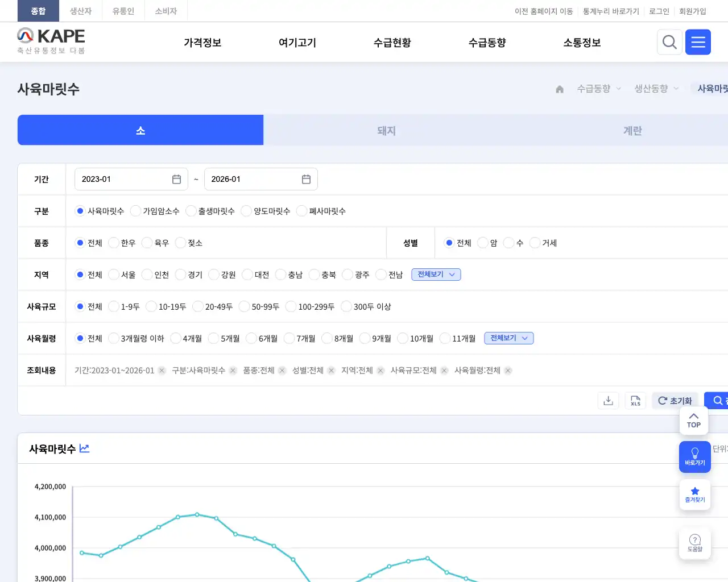The width and height of the screenshot is (728, 582).
Task: Expand the 전체보기 dropdown for 사육월령
Action: [x=508, y=338]
